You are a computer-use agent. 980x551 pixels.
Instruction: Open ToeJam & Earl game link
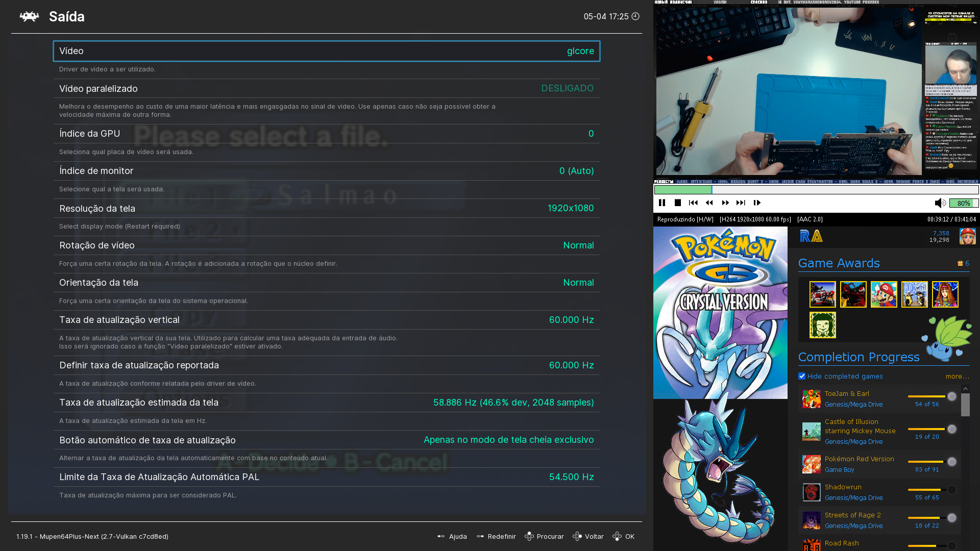pyautogui.click(x=847, y=394)
